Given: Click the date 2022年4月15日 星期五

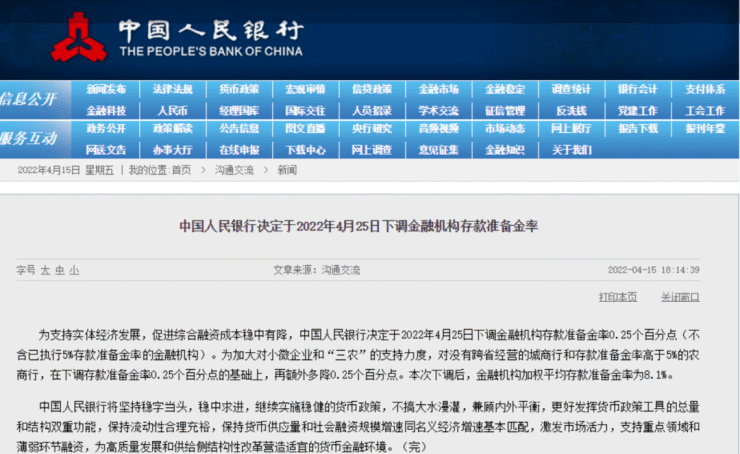Looking at the screenshot, I should click(66, 170).
